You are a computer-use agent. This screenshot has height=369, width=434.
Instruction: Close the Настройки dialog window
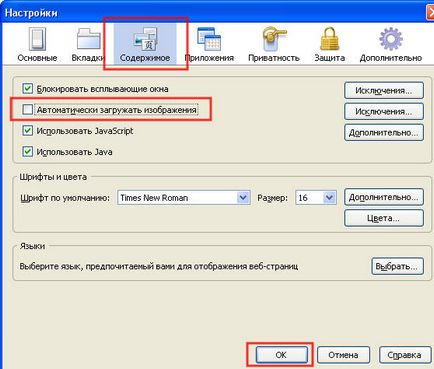tap(430, 13)
